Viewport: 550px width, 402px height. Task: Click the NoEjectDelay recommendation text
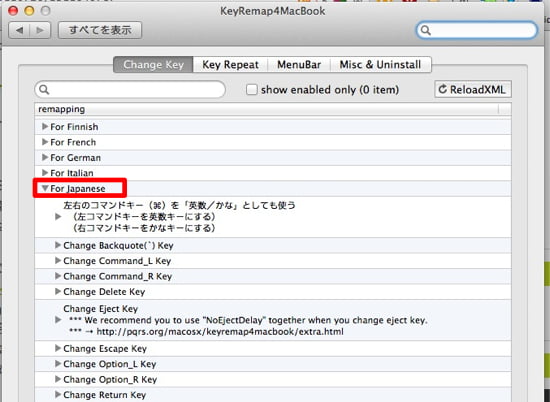(248, 320)
